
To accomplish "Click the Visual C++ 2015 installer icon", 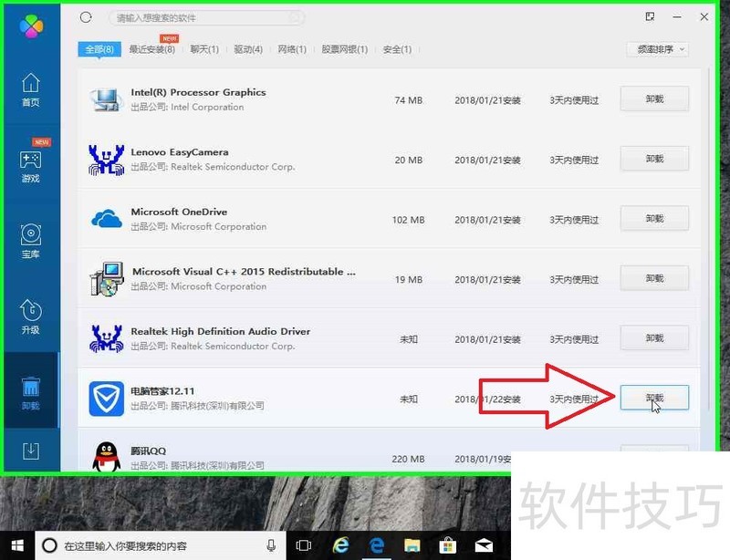I will (x=107, y=279).
